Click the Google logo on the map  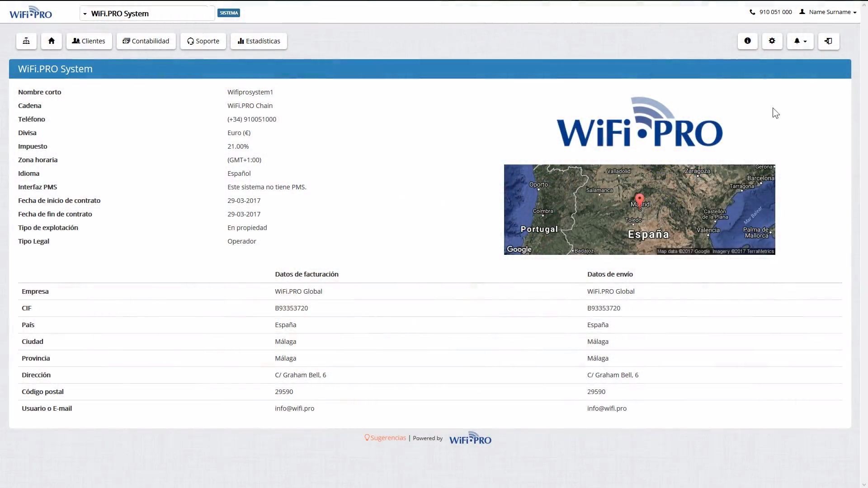519,249
